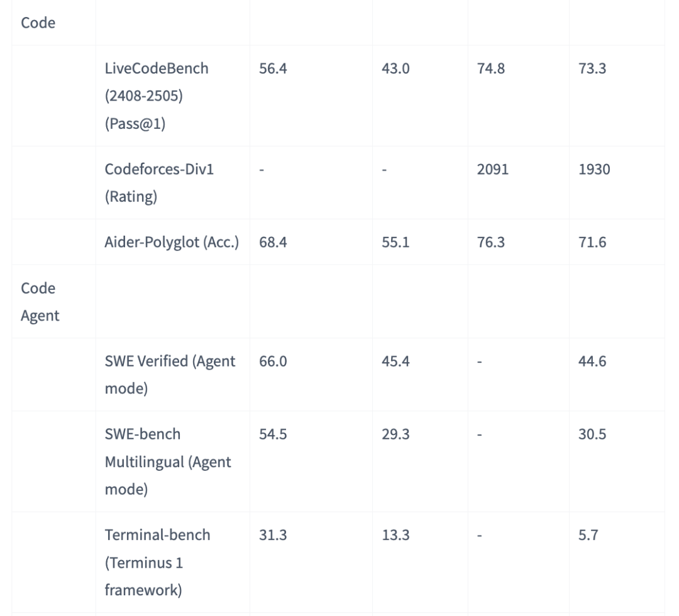Select the Aider-Polyglot (Acc.) label
Screen dimensions: 679x616
(172, 242)
